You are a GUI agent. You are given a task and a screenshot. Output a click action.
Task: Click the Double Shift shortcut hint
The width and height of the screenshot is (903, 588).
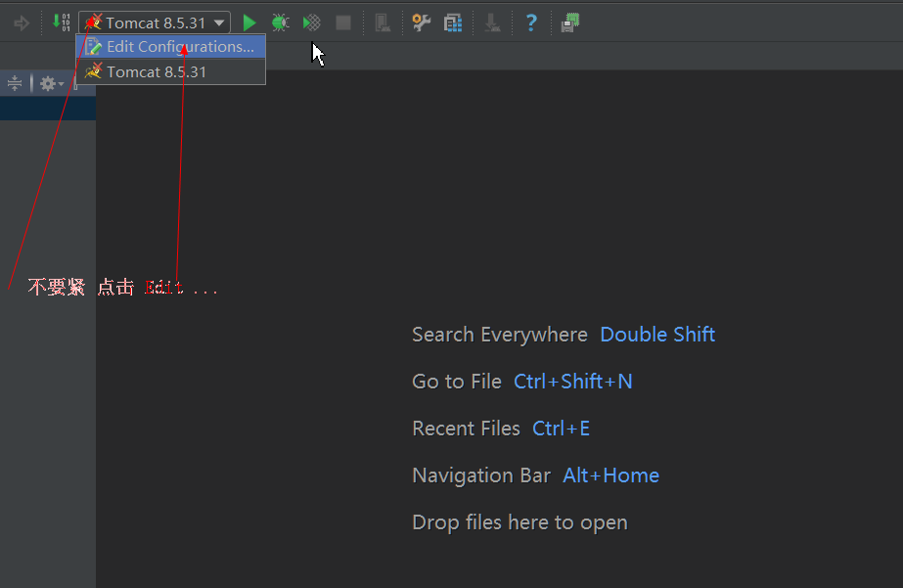click(657, 335)
